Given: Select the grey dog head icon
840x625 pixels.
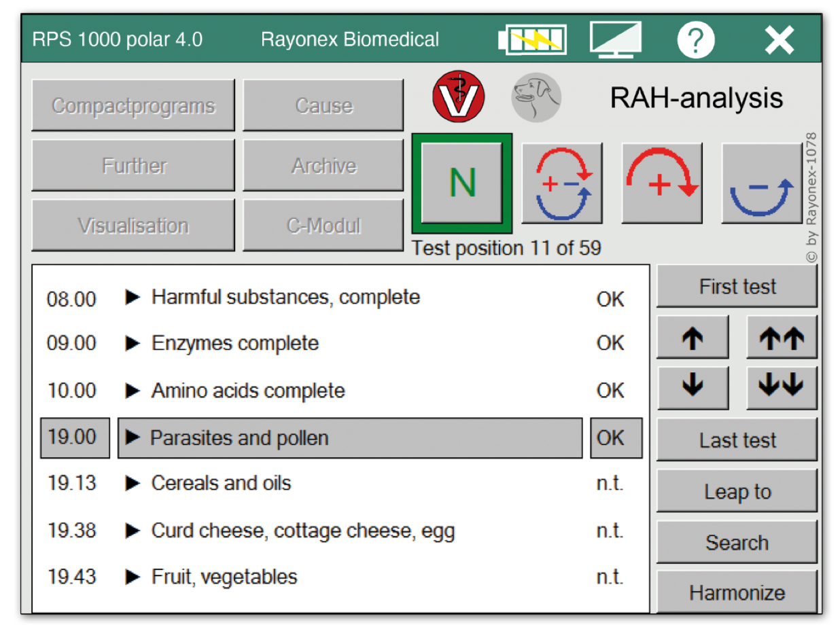Looking at the screenshot, I should pos(536,97).
